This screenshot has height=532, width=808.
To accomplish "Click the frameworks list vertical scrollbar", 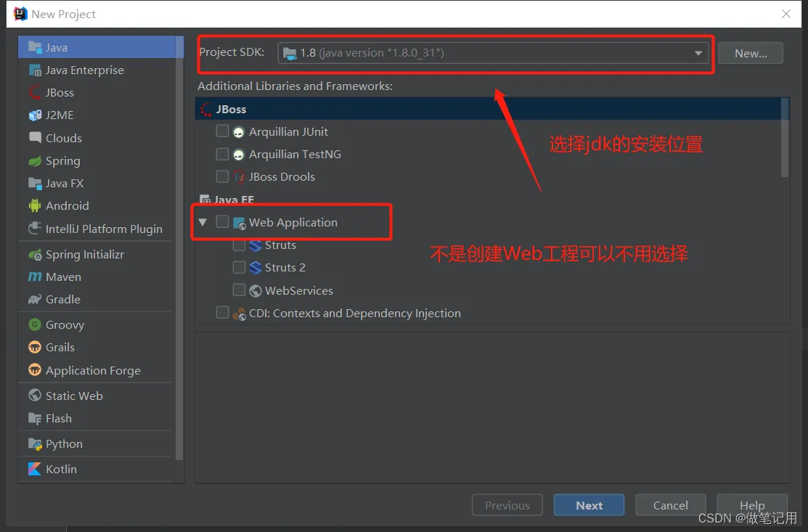I will click(x=785, y=138).
